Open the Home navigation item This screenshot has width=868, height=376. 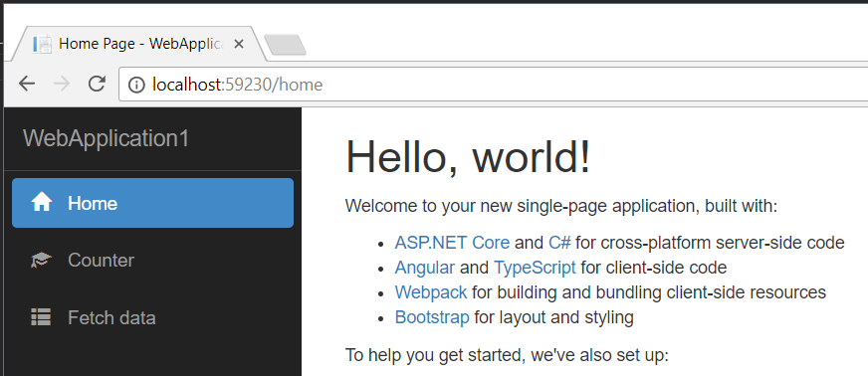(x=152, y=203)
